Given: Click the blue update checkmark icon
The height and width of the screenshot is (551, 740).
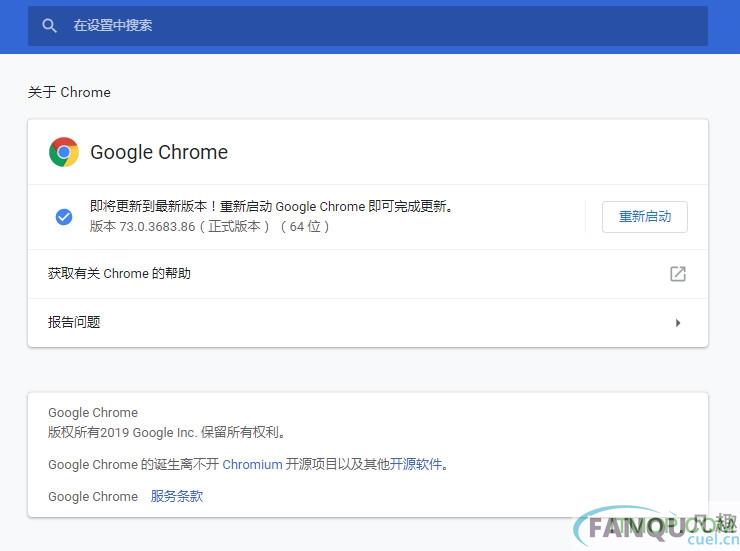Looking at the screenshot, I should pos(64,217).
